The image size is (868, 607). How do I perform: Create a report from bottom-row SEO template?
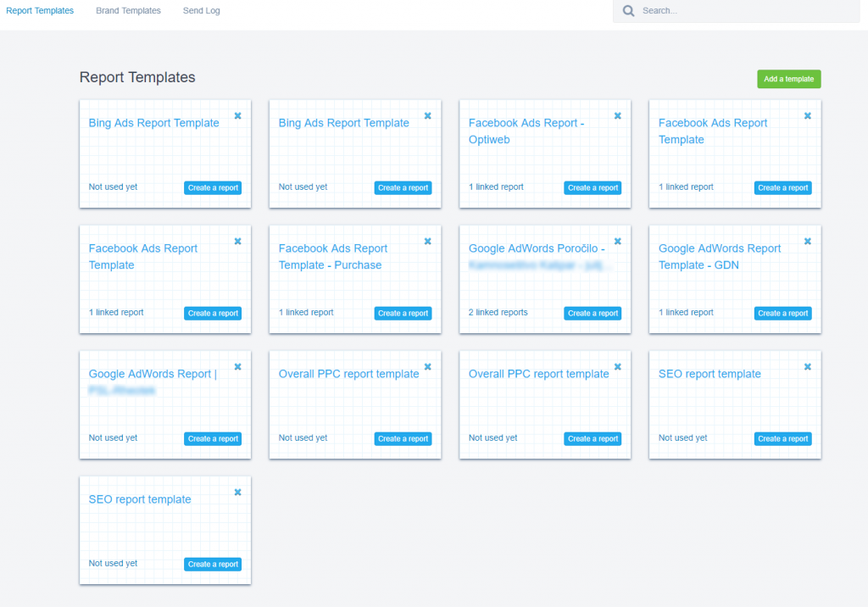213,565
